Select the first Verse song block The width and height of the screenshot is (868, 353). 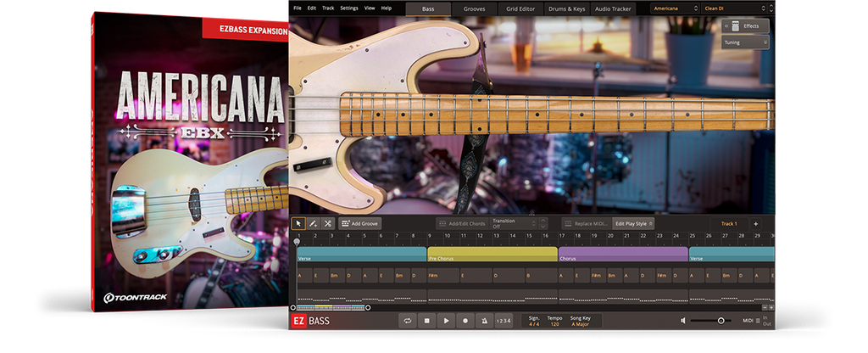coord(361,255)
